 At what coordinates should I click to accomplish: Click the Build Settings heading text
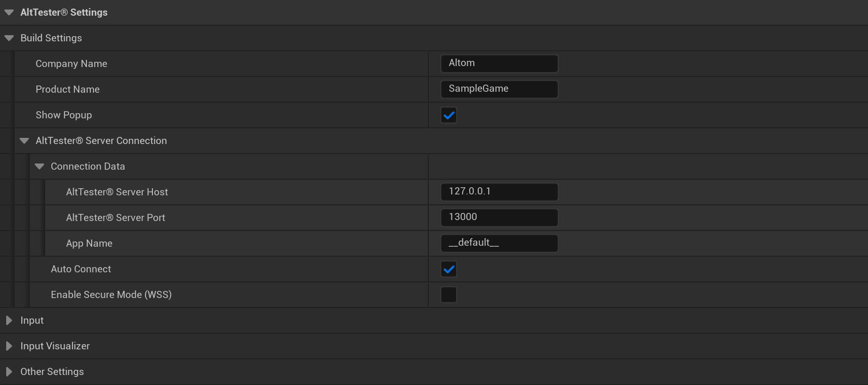[51, 38]
